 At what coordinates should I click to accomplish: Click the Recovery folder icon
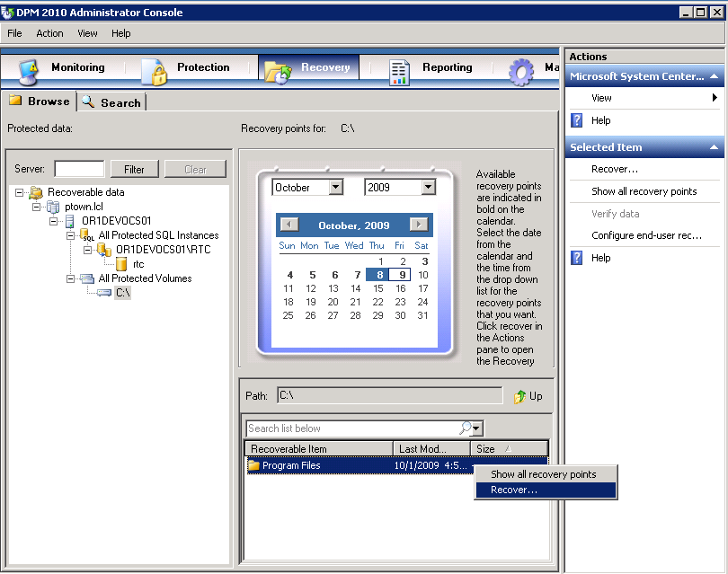click(278, 72)
